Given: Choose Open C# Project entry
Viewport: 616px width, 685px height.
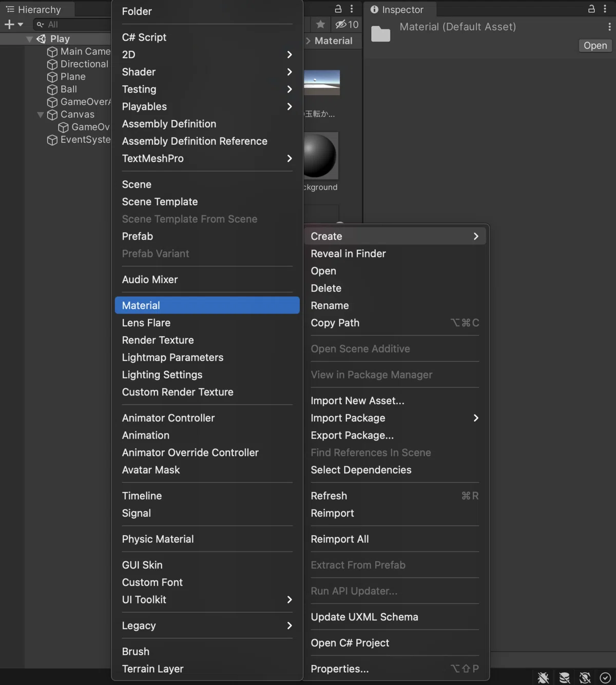Looking at the screenshot, I should click(x=395, y=643).
